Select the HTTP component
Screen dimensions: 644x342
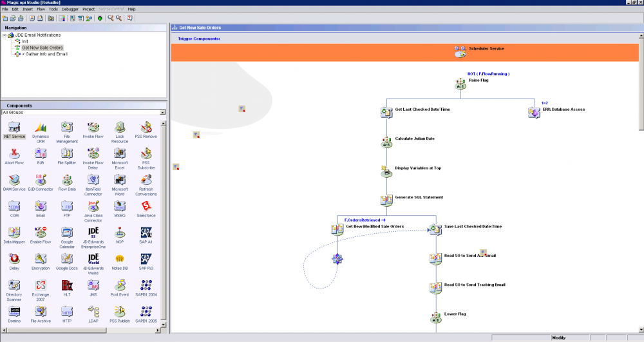[x=67, y=314]
